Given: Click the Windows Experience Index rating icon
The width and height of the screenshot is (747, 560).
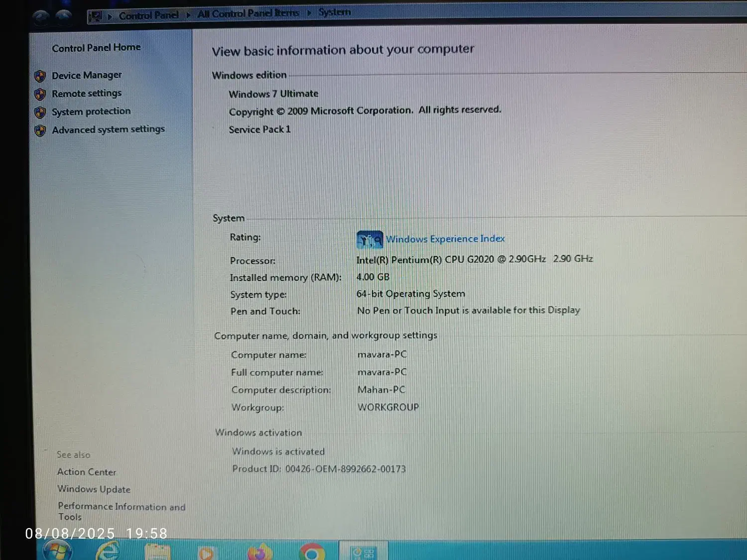Looking at the screenshot, I should [370, 239].
